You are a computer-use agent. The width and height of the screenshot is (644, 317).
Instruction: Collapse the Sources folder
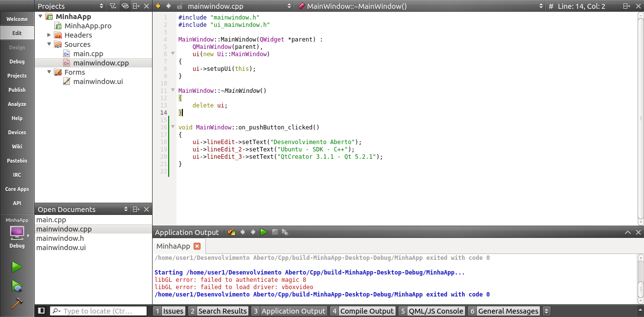(49, 44)
